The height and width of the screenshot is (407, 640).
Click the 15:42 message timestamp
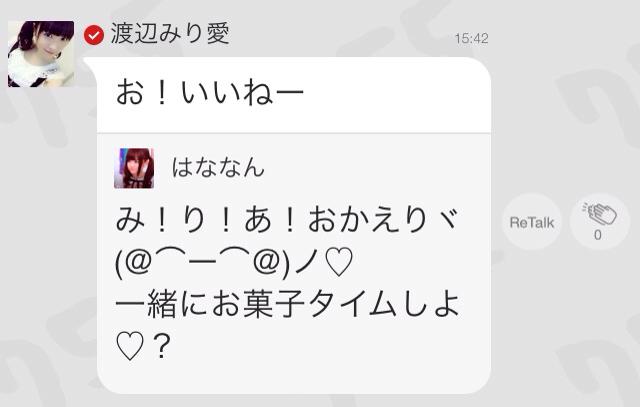(x=471, y=38)
